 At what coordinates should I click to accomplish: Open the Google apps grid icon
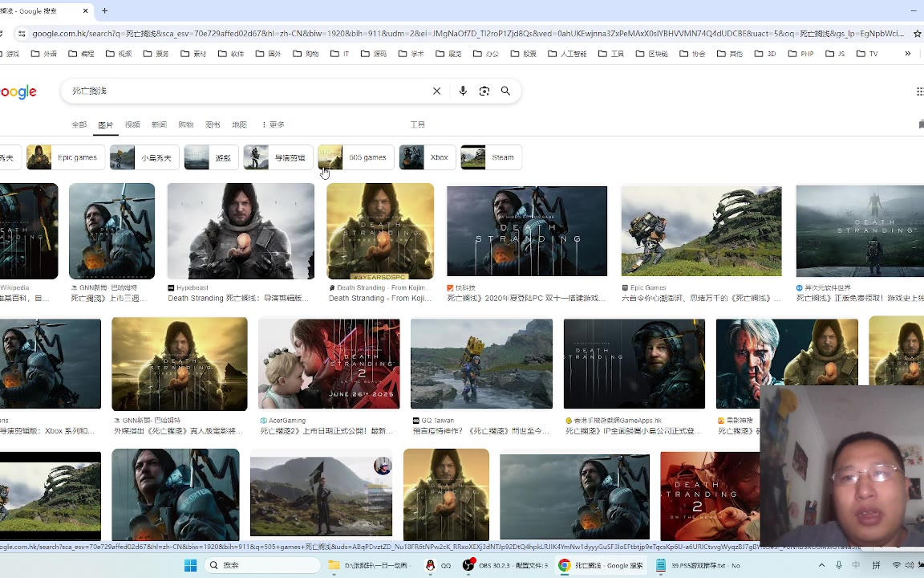(x=919, y=91)
